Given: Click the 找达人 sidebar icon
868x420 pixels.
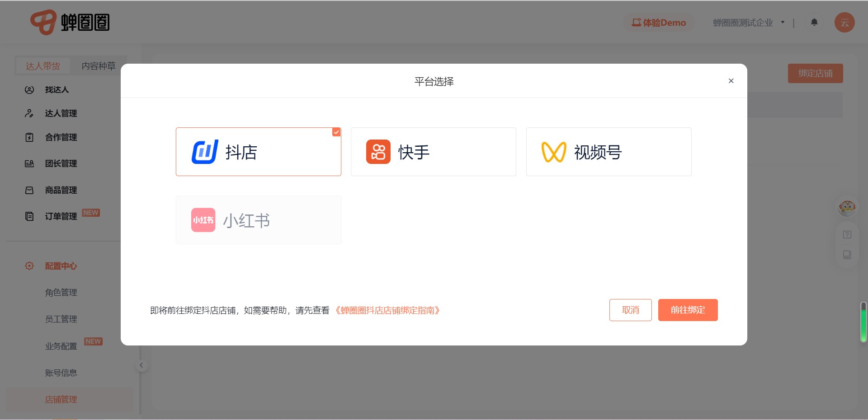Looking at the screenshot, I should point(29,90).
